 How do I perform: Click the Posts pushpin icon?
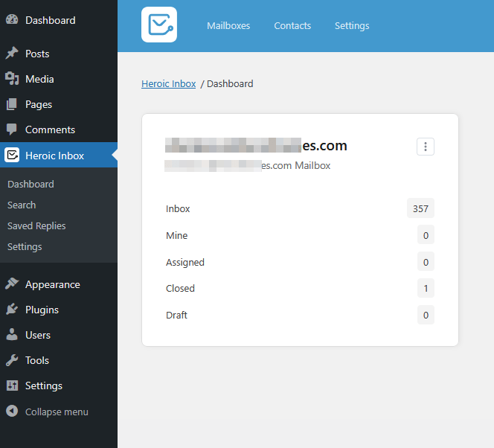pyautogui.click(x=12, y=53)
